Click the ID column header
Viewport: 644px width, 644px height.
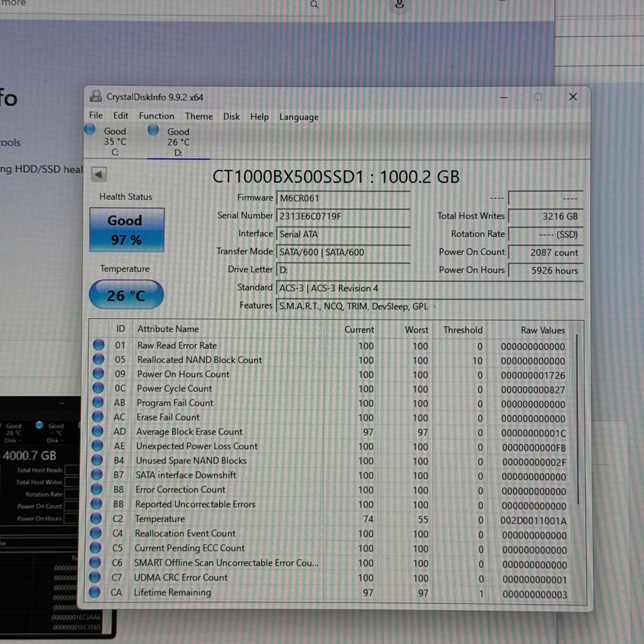point(120,329)
